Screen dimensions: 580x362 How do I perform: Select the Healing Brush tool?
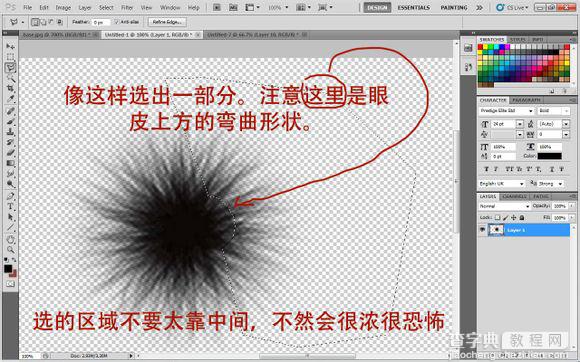10,111
